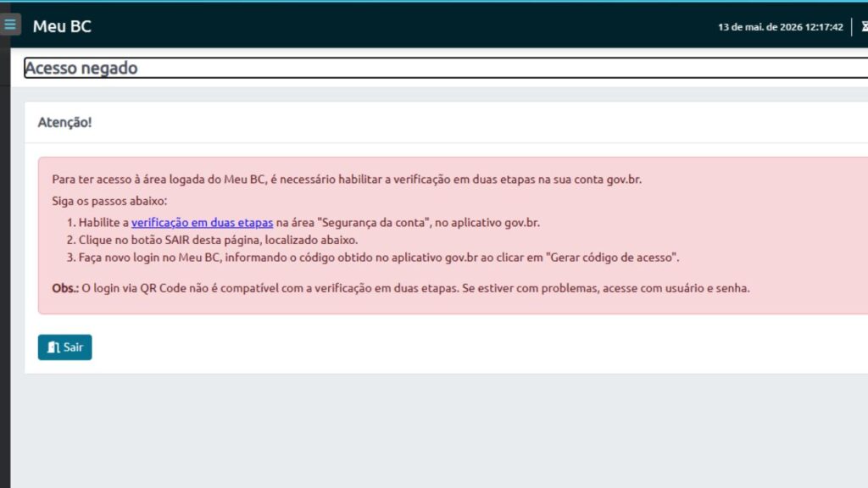Open the verificação em duas etapas link
This screenshot has height=488, width=868.
[202, 223]
